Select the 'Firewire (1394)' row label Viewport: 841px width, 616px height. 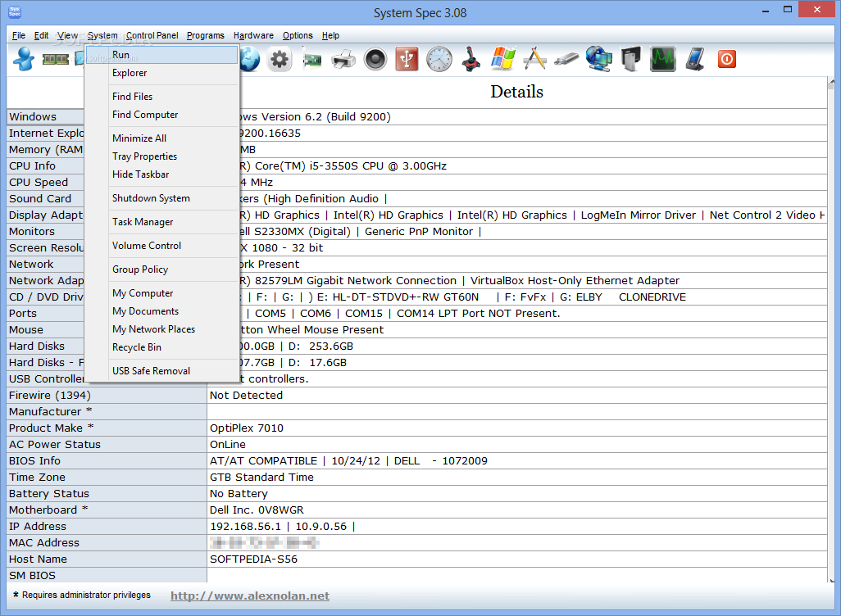click(x=107, y=395)
